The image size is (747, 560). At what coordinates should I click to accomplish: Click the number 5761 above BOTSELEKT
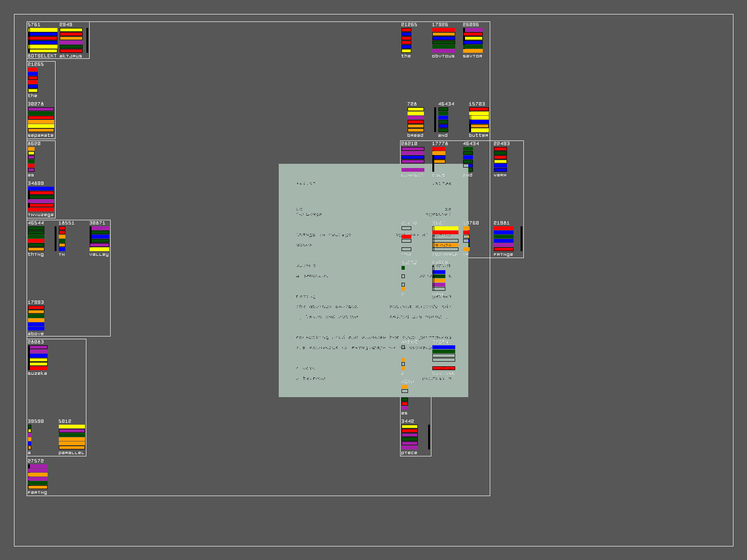[34, 24]
